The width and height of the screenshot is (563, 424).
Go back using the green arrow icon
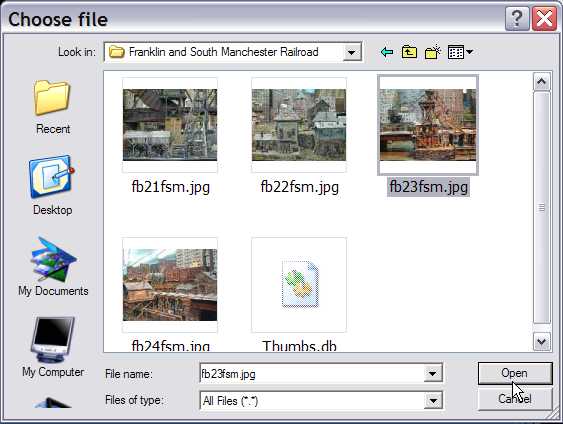coord(387,52)
